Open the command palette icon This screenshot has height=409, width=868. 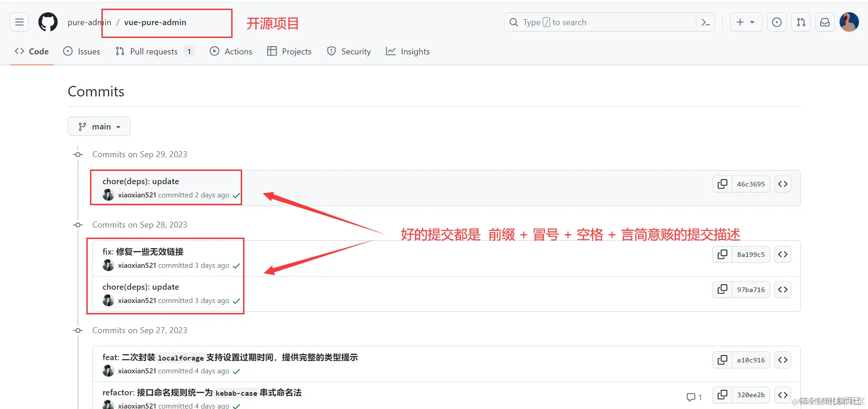point(705,22)
